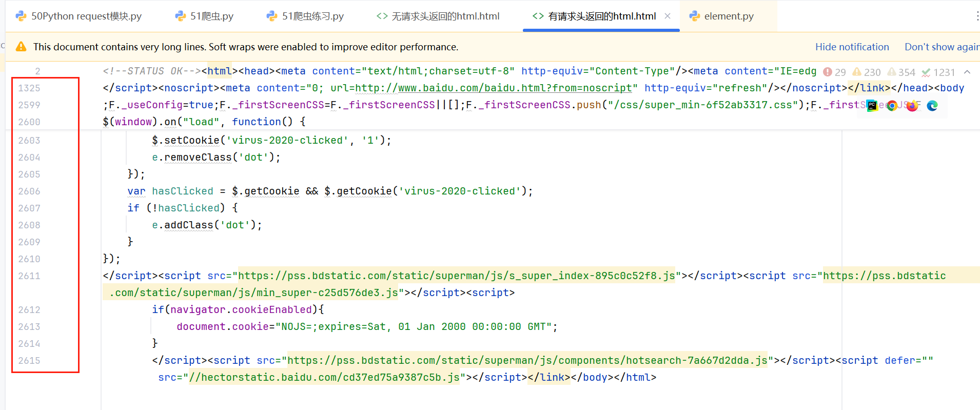Viewport: 980px width, 410px height.
Task: Click the <!--STATUS OK--> comment on line 2
Action: coord(152,71)
